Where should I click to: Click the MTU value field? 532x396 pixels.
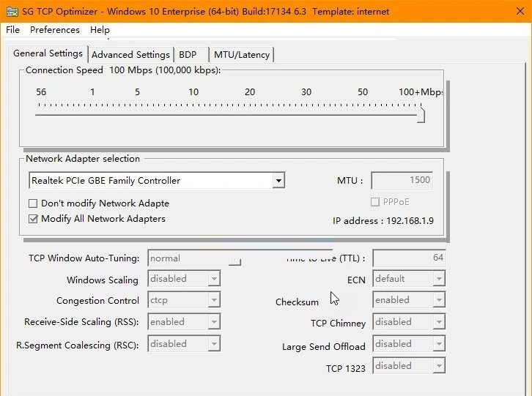point(402,180)
